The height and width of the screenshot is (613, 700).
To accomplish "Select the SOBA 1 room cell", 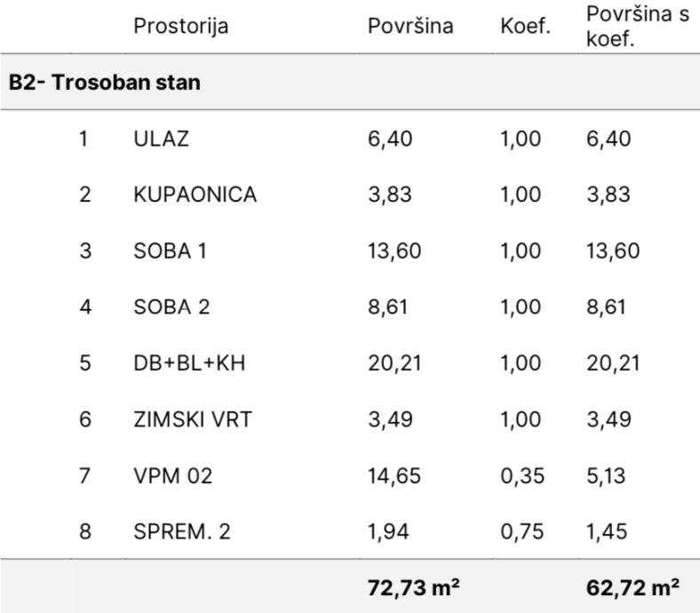I will click(170, 251).
